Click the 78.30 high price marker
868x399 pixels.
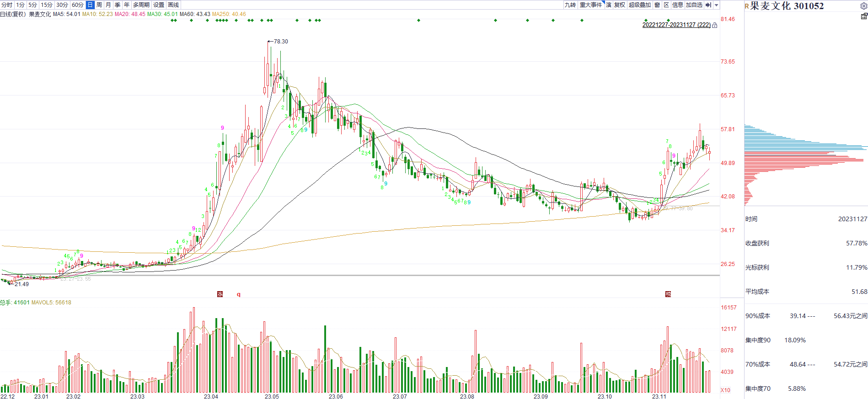click(281, 42)
